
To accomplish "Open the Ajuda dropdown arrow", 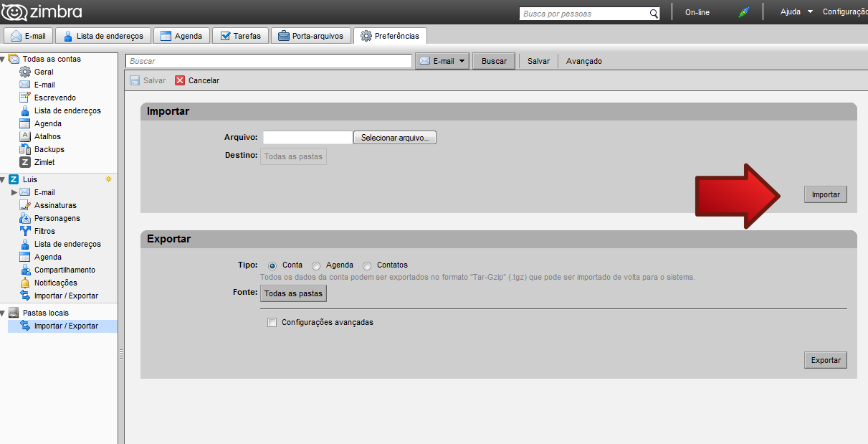I will point(810,11).
